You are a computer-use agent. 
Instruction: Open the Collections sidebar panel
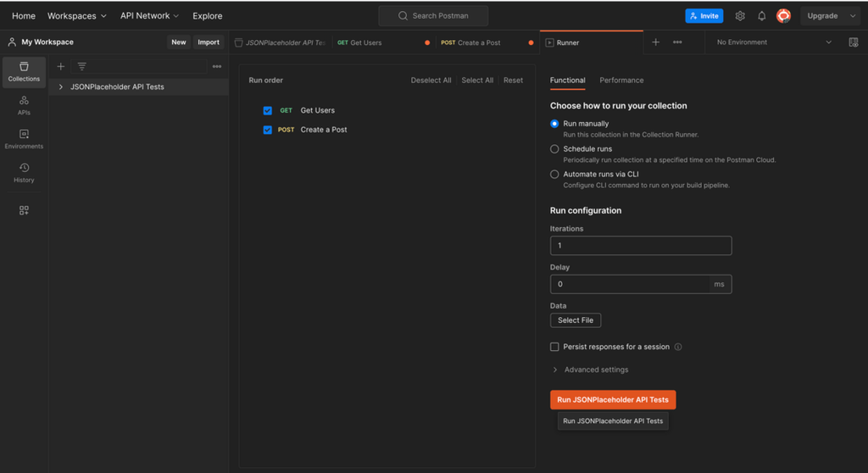24,72
